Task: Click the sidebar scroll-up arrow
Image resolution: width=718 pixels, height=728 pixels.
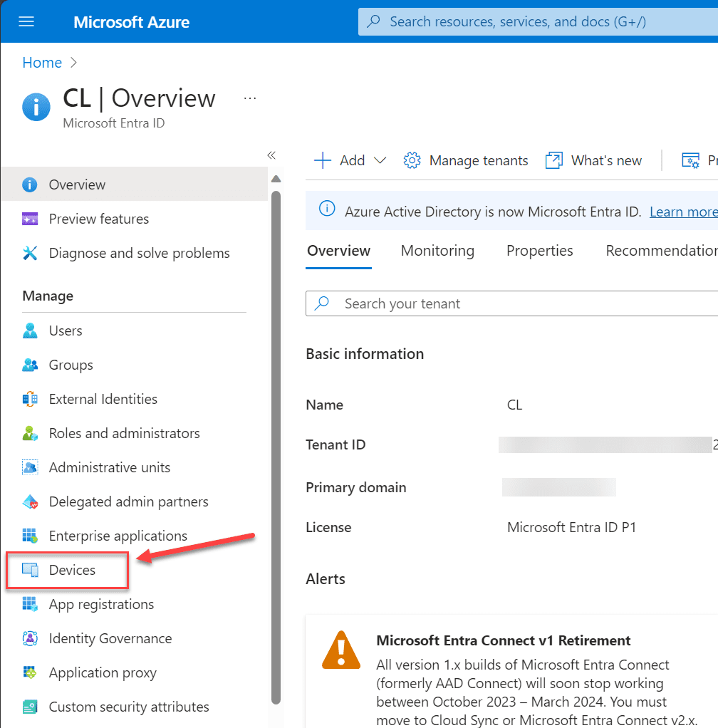Action: coord(276,179)
